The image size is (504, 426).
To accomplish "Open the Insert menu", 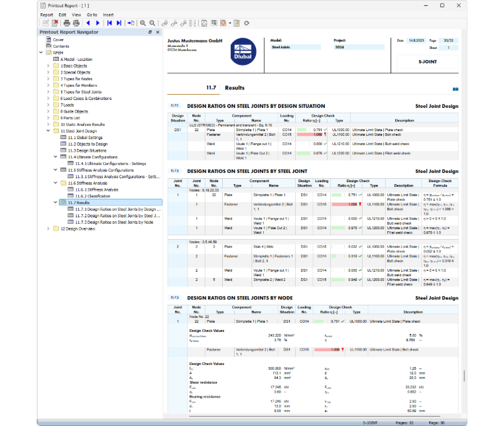I will pos(108,15).
